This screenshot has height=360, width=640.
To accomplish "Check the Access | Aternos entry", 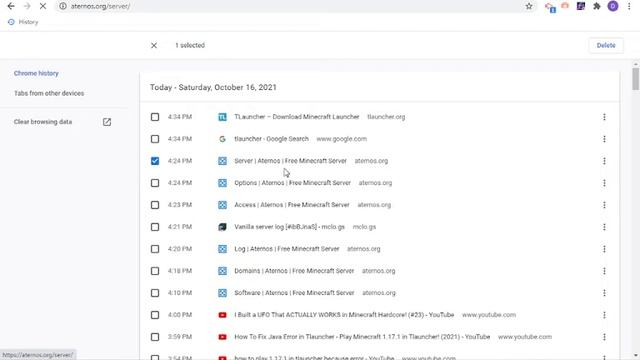I will (x=155, y=205).
